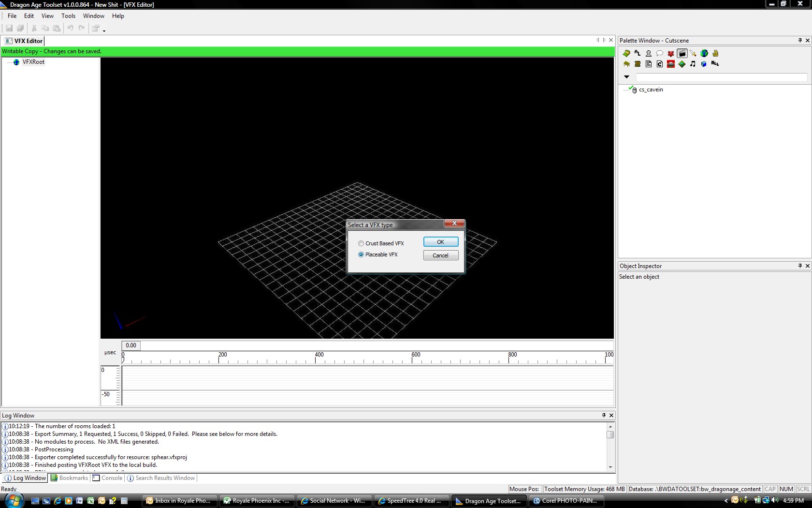812x508 pixels.
Task: Select the Crust Based VFX radio button
Action: pos(361,243)
